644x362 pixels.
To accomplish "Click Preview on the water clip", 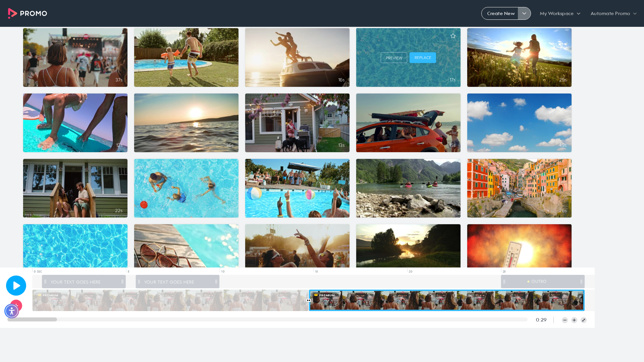I will (394, 58).
